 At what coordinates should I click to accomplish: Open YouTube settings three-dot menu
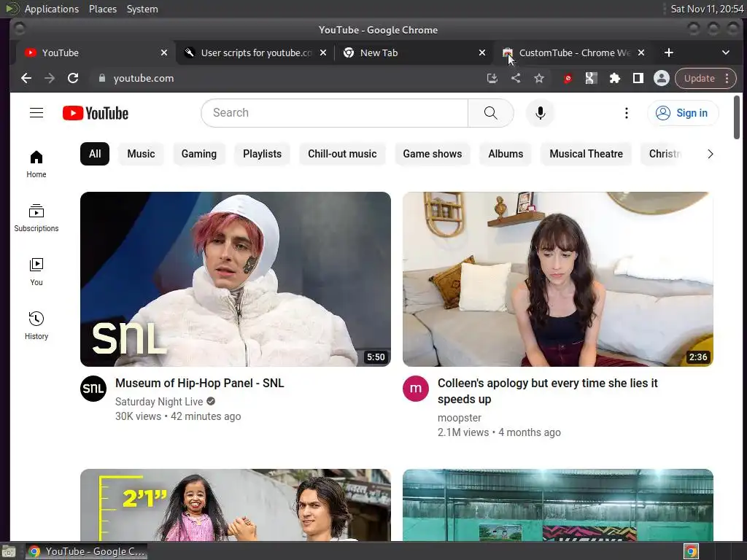pos(627,113)
